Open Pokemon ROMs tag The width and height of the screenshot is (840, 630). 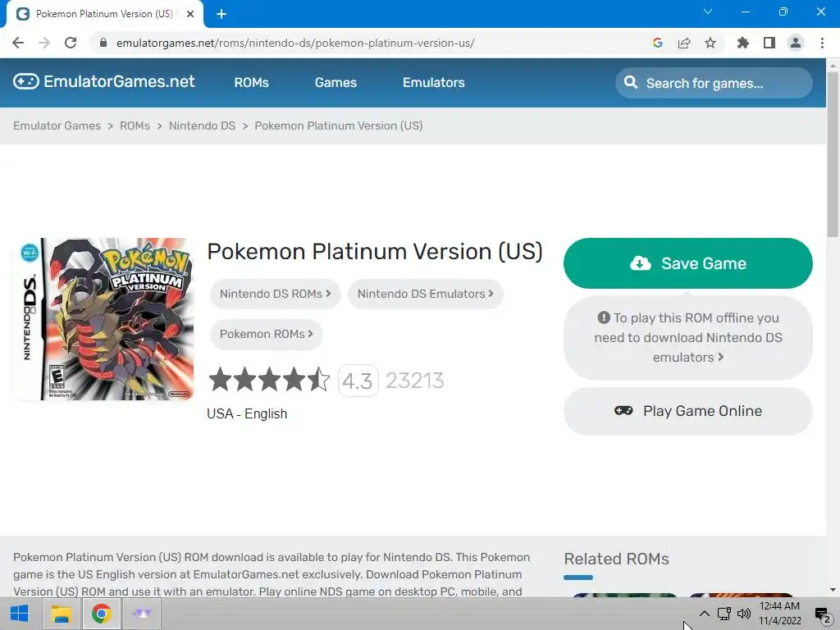267,335
